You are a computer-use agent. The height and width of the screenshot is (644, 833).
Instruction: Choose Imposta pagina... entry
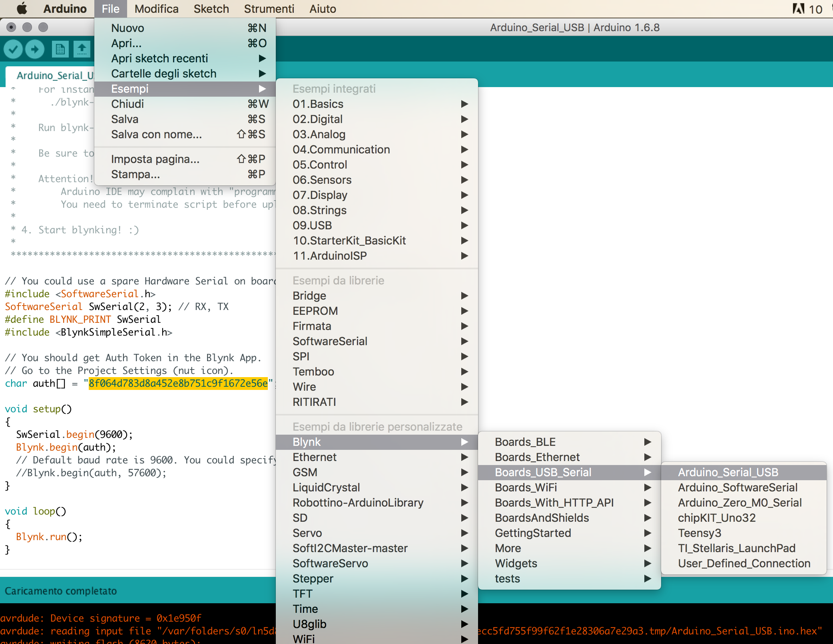click(x=185, y=159)
